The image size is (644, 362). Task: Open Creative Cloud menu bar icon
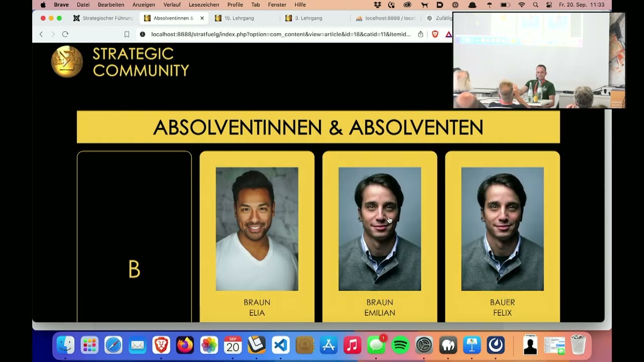408,5
